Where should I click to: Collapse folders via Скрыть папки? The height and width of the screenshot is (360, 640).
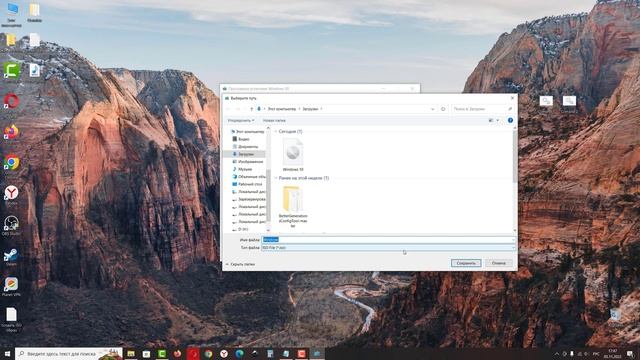pyautogui.click(x=240, y=264)
